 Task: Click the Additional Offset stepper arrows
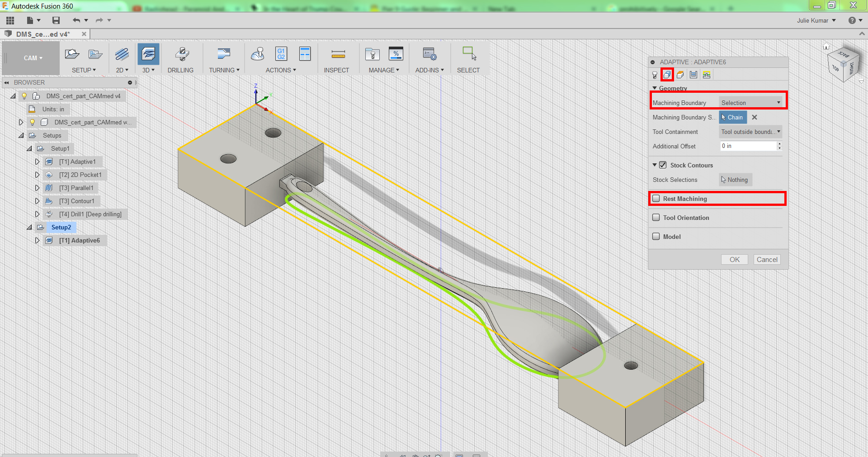coord(779,146)
